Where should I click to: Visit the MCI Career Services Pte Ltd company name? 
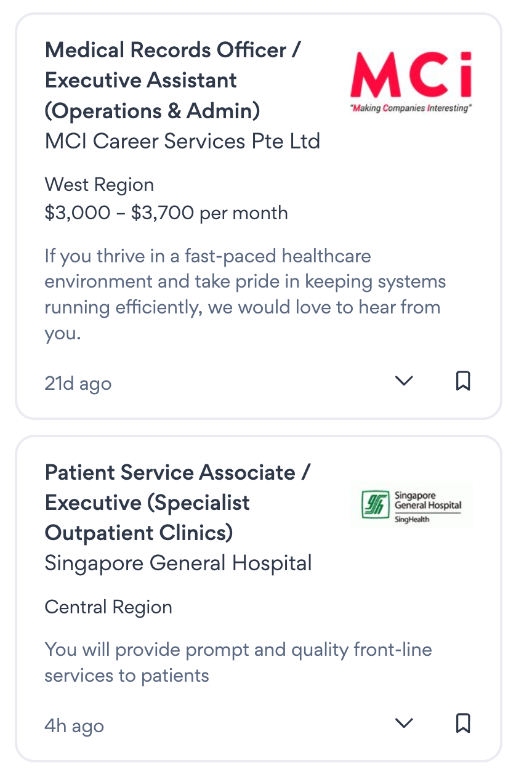pyautogui.click(x=182, y=142)
